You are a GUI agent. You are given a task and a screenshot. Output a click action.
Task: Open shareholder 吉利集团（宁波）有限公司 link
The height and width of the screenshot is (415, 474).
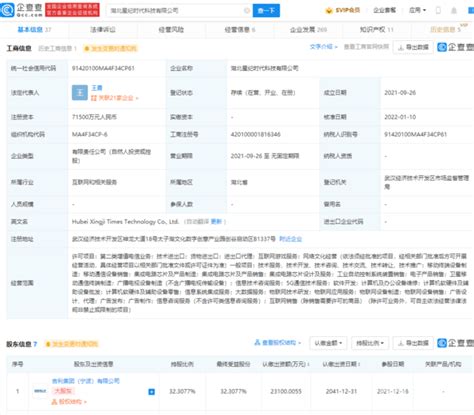(86, 381)
